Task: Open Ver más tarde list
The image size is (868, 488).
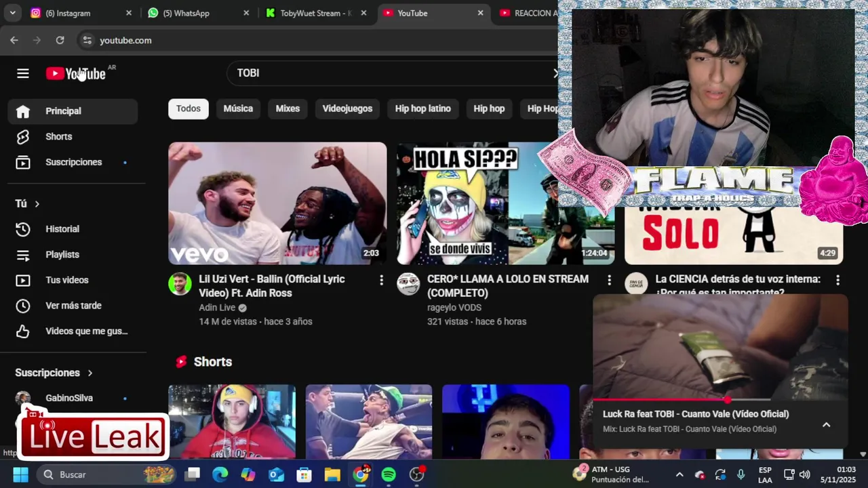Action: click(73, 306)
